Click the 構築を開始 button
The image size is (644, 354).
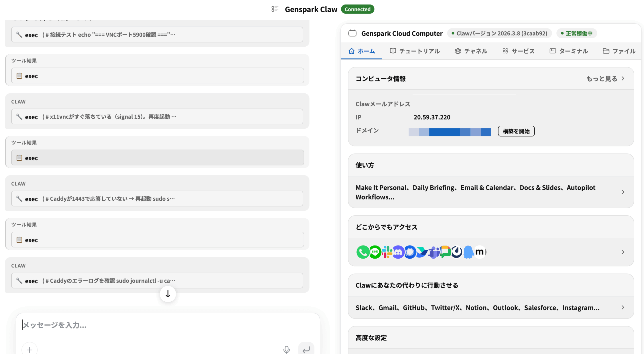[516, 131]
